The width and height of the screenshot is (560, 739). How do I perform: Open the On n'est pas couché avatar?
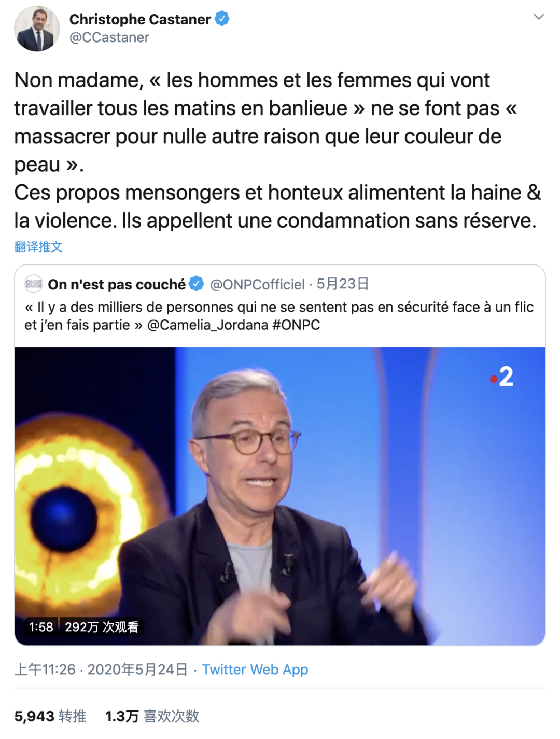(34, 284)
